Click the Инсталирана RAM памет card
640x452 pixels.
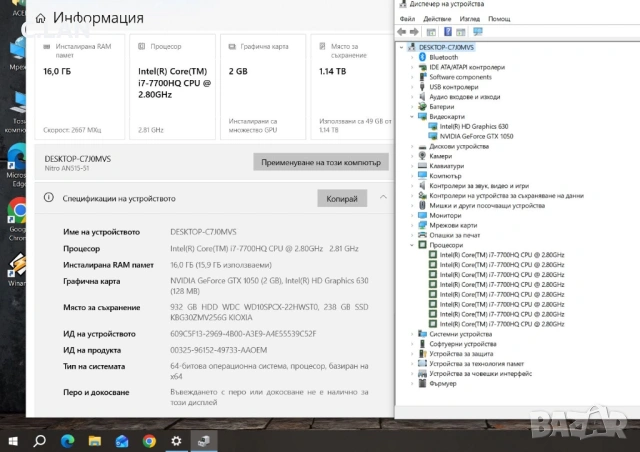80,87
